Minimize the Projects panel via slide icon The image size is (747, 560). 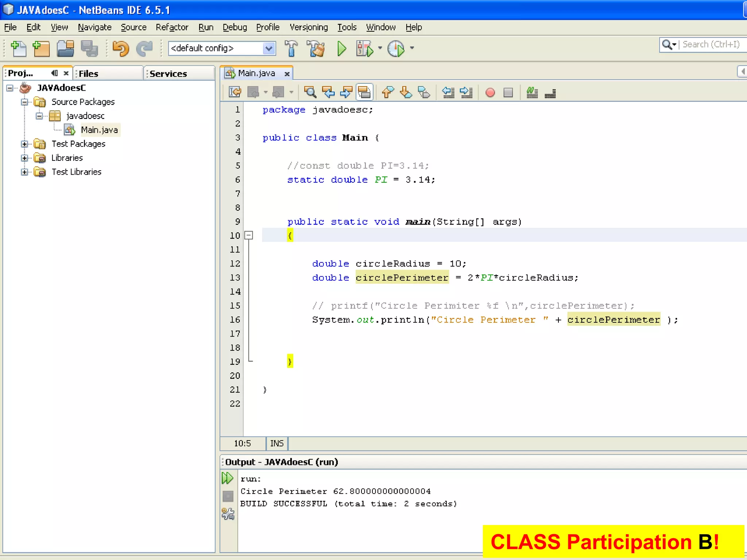[x=54, y=73]
